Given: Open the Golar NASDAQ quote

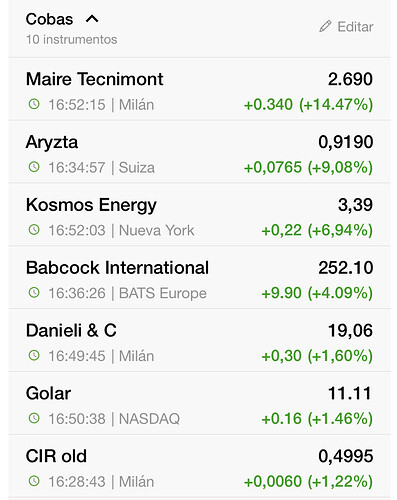Looking at the screenshot, I should tap(199, 403).
